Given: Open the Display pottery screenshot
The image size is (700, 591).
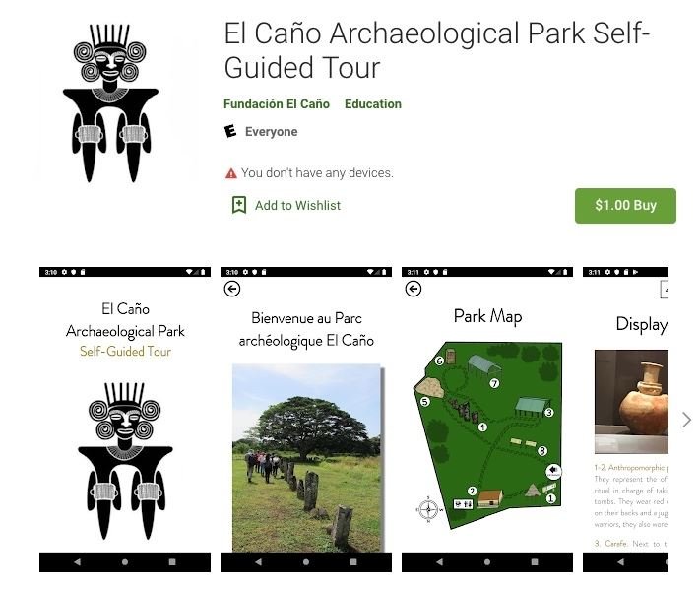Looking at the screenshot, I should pos(625,420).
